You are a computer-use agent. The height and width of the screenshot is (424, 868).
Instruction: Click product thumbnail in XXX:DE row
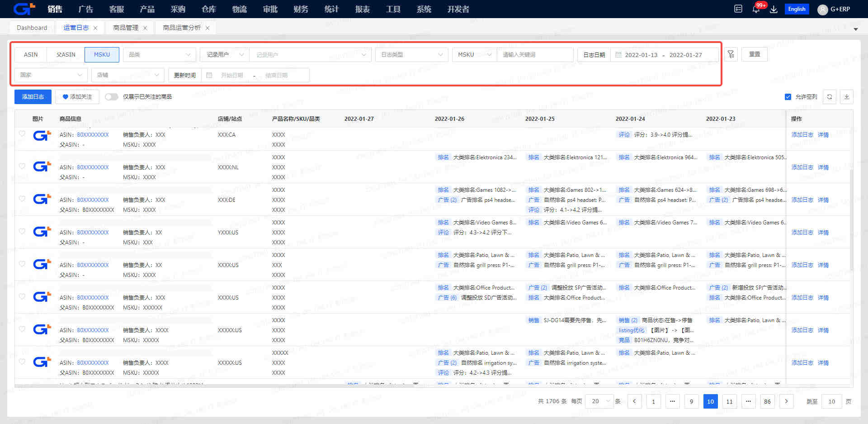(42, 199)
